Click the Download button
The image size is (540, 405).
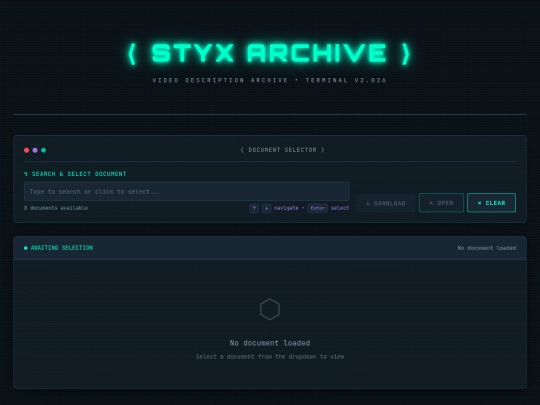(386, 203)
